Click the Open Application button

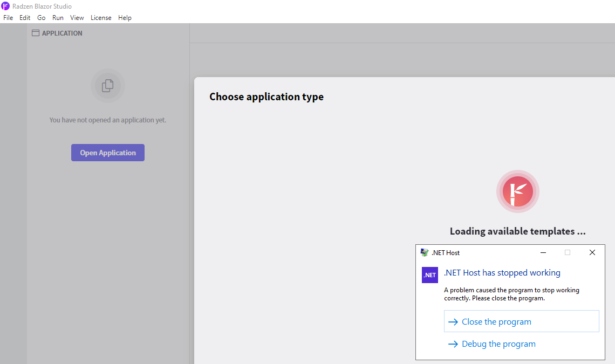[x=108, y=153]
